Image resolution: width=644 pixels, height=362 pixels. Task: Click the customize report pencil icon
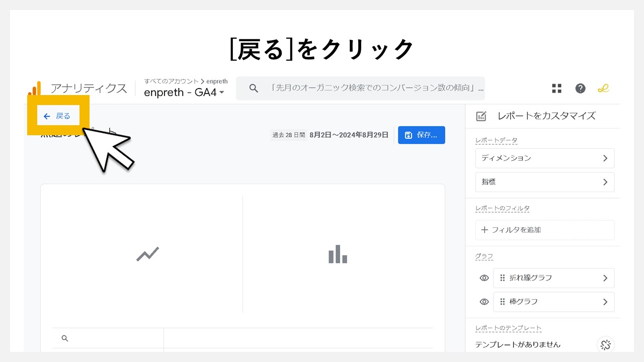[x=481, y=116]
